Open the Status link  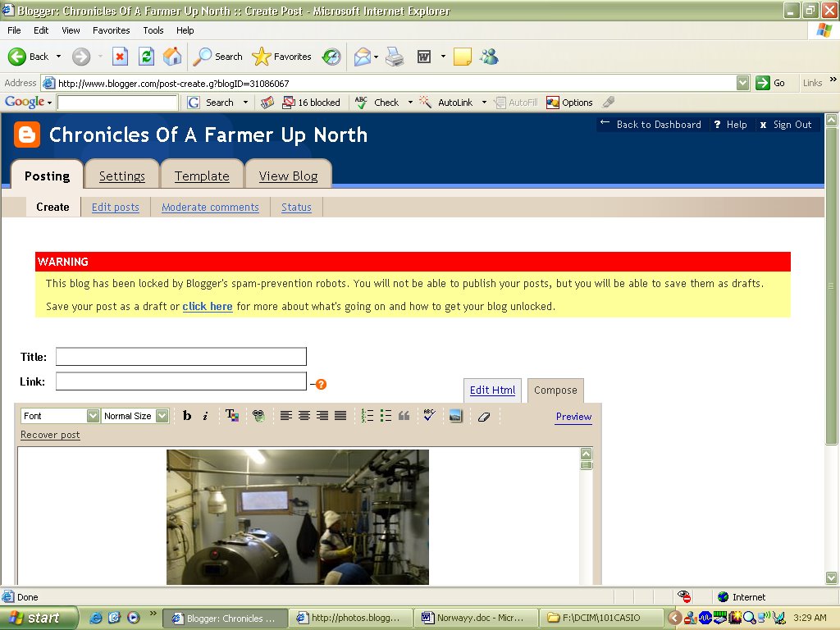(x=296, y=208)
